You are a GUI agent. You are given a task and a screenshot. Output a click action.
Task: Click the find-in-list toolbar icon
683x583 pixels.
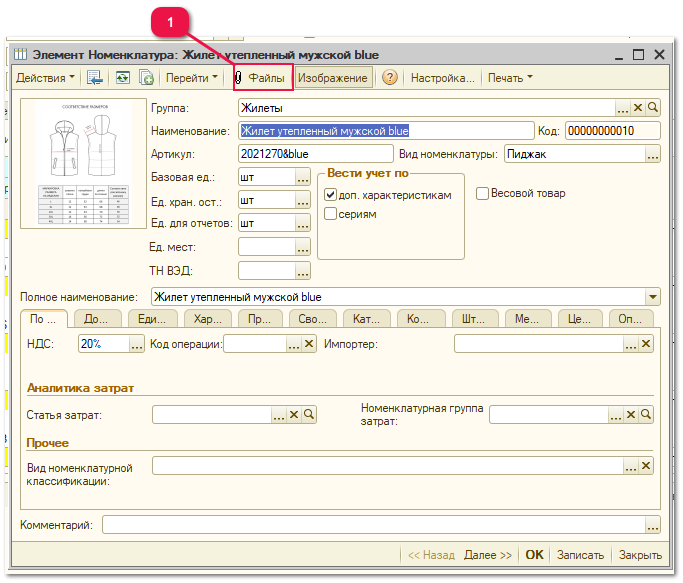(x=95, y=78)
